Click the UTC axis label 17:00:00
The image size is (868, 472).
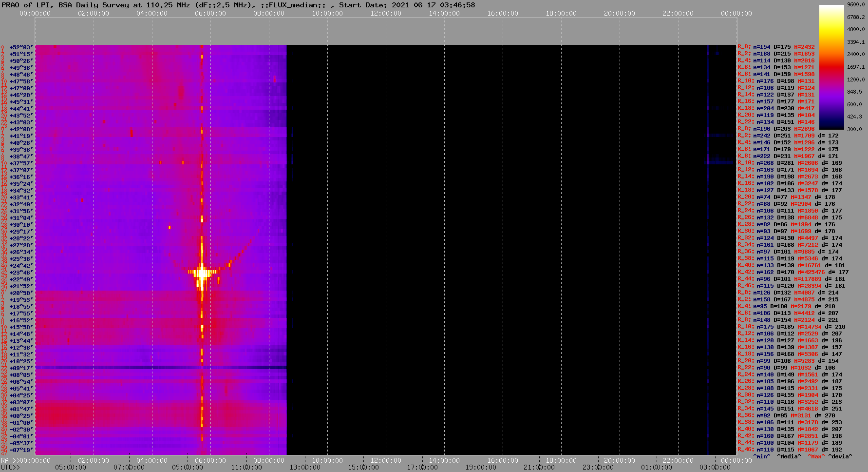422,467
